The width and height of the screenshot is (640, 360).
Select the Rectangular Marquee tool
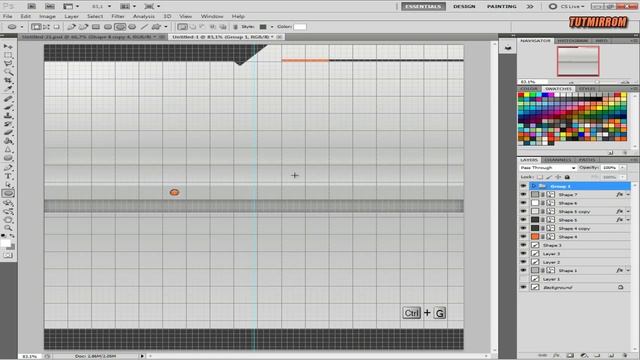click(x=8, y=55)
